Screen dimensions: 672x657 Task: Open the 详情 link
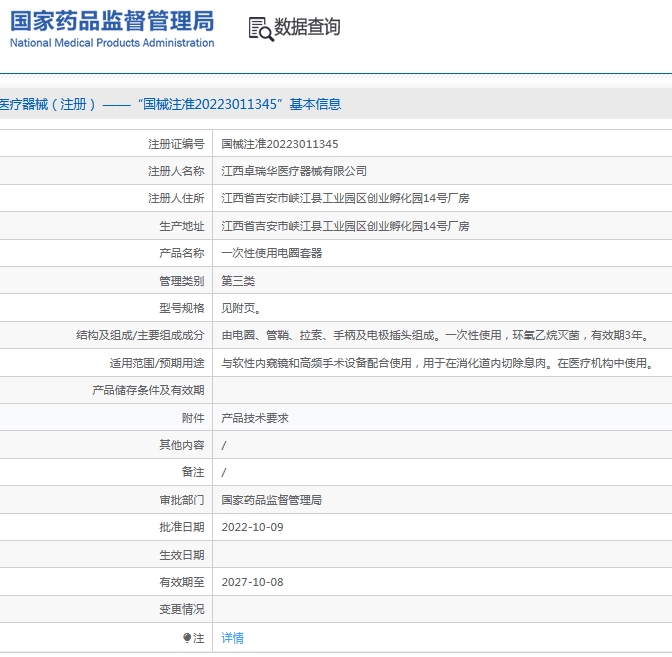coord(232,638)
